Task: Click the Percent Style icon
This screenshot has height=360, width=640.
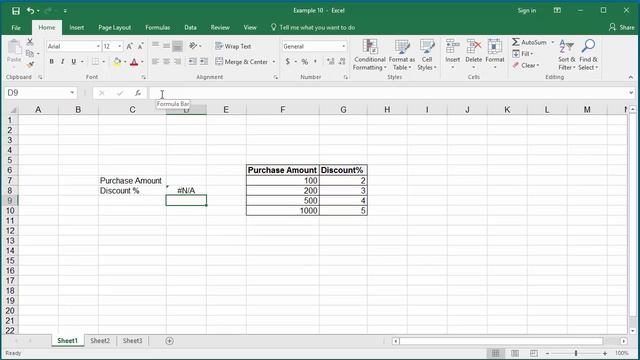Action: tap(304, 62)
